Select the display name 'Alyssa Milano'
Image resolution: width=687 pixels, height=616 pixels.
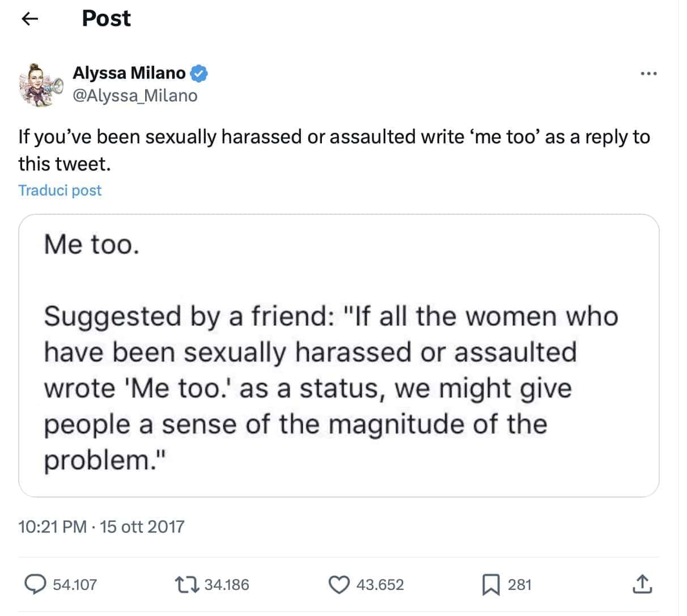click(x=128, y=73)
